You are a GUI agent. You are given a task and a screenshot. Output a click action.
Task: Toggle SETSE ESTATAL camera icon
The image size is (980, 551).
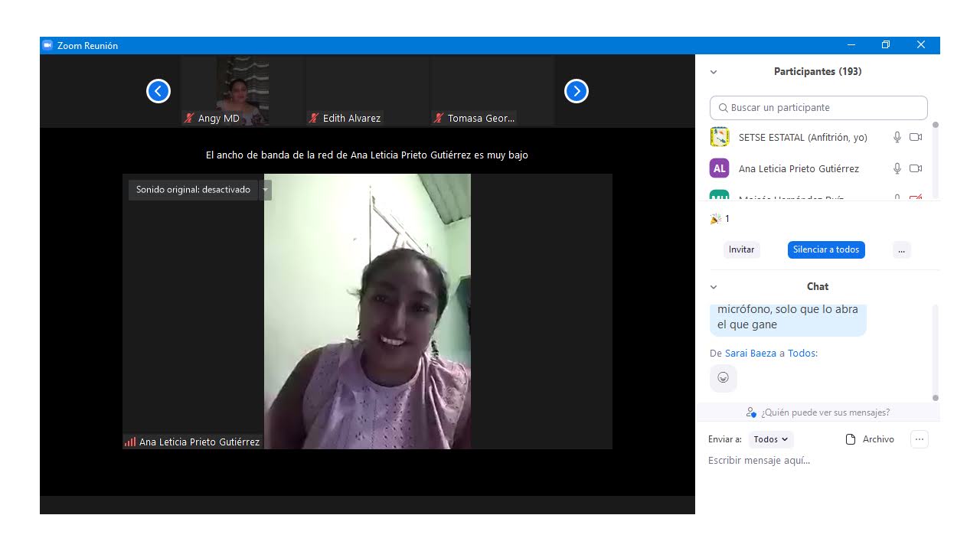[915, 137]
